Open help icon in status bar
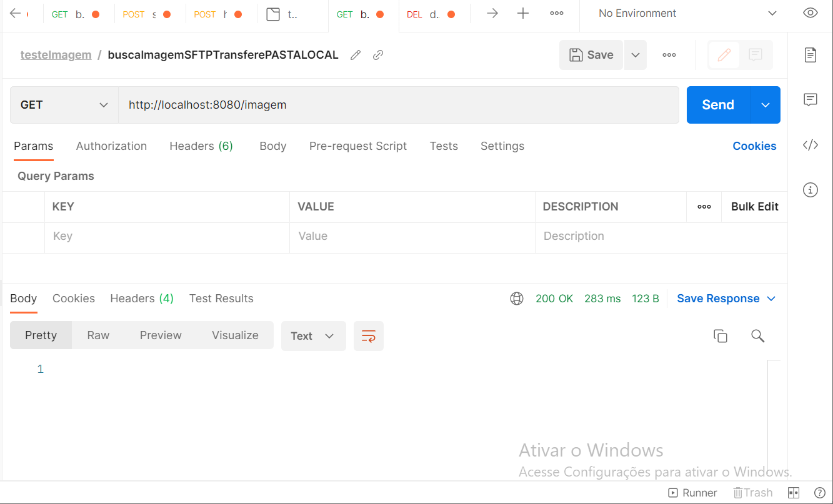833x504 pixels. (x=820, y=493)
